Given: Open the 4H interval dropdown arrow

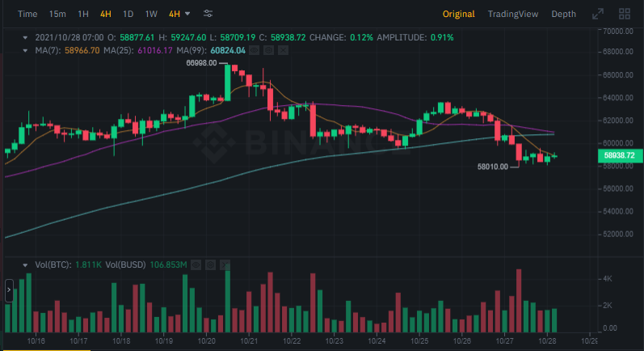Looking at the screenshot, I should pyautogui.click(x=187, y=14).
